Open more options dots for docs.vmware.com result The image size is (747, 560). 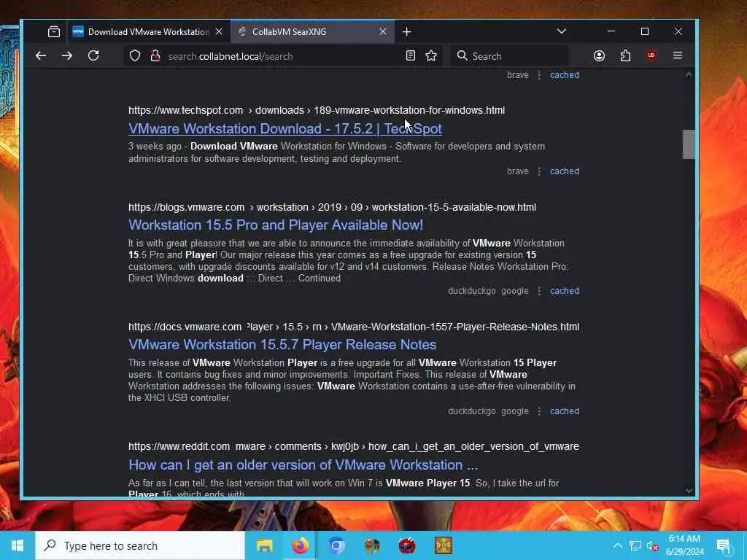(539, 411)
